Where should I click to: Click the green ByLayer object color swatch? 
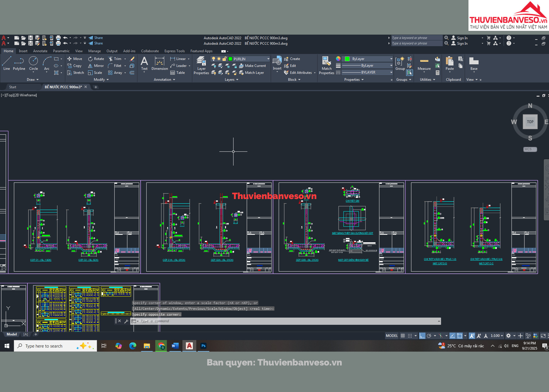347,59
